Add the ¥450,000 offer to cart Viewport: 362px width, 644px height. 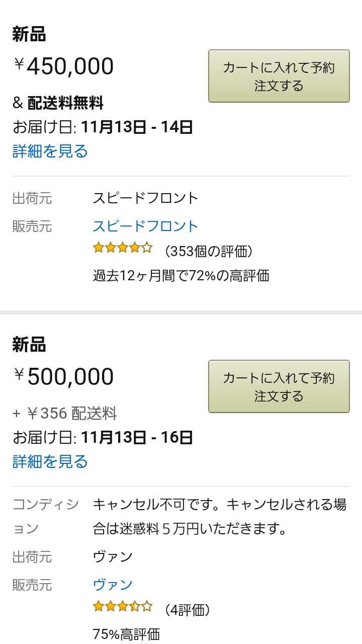coord(279,76)
